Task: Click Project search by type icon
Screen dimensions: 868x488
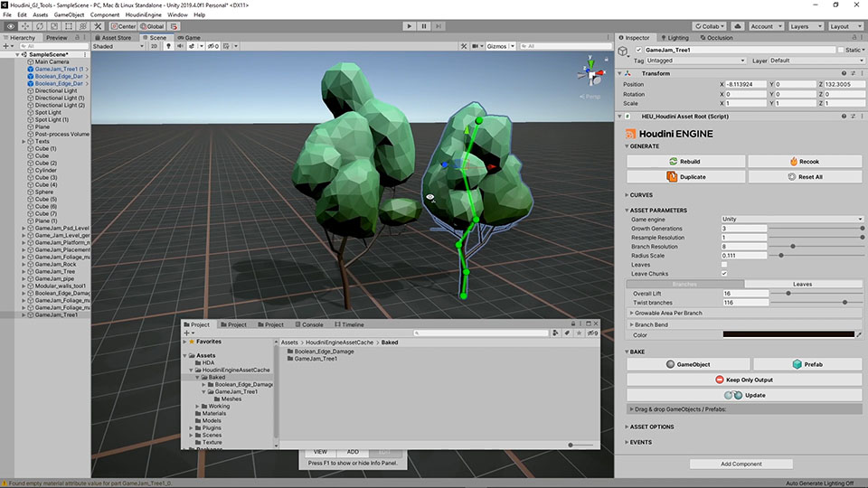Action: [x=555, y=333]
